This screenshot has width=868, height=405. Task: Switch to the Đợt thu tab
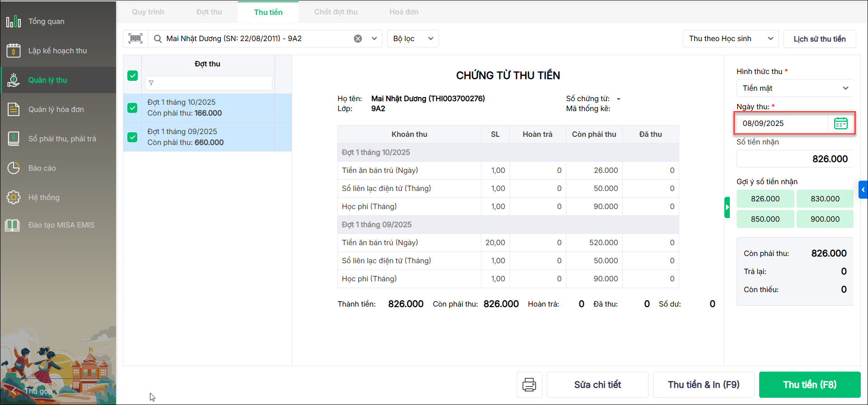(x=209, y=12)
